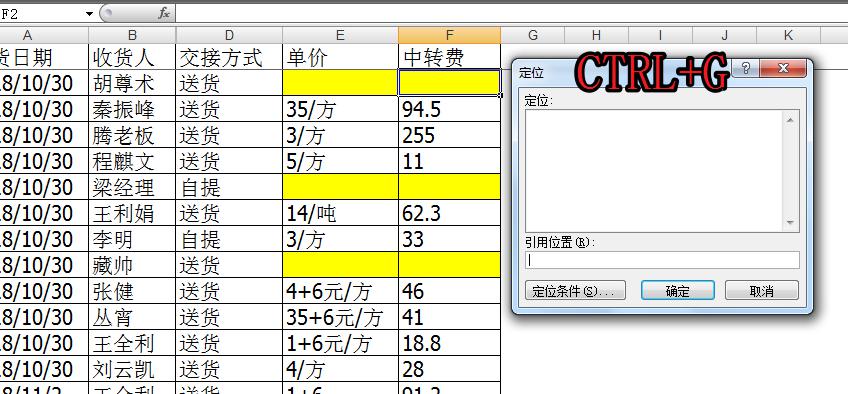The image size is (848, 394).
Task: Click the 中转费 cell 18.8
Action: click(449, 343)
